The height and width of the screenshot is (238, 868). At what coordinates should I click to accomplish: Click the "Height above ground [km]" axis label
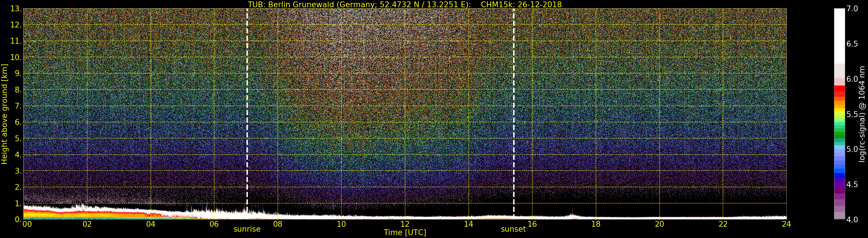(4, 114)
